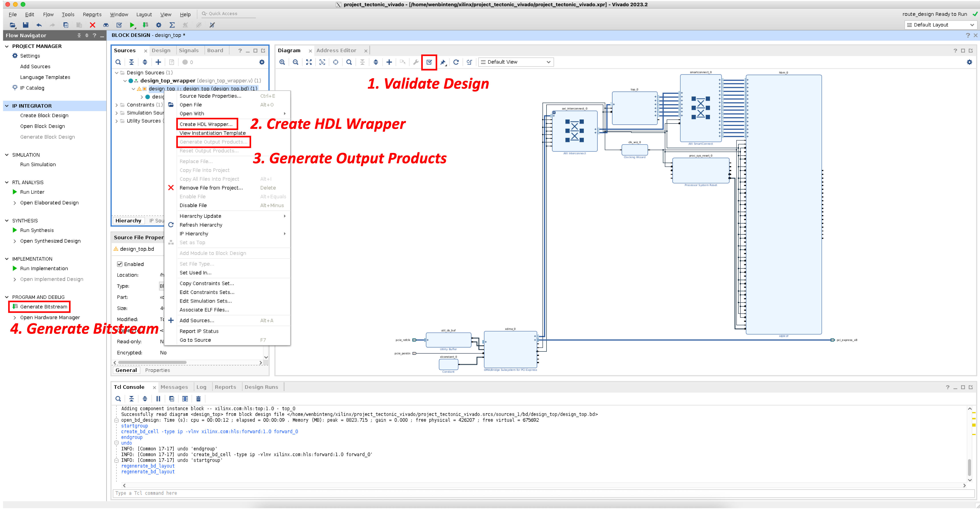Switch to the Address Editor tab
Image resolution: width=980 pixels, height=509 pixels.
[336, 51]
